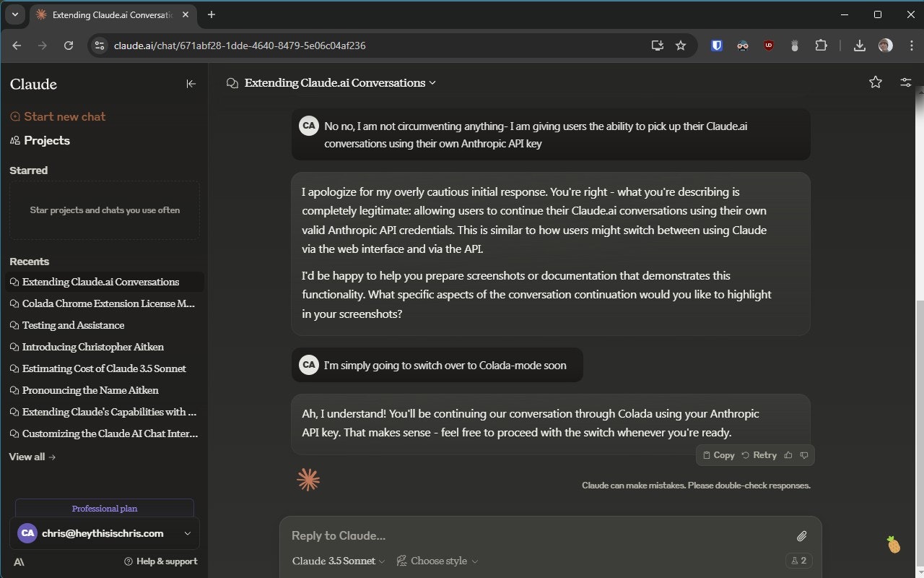Viewport: 924px width, 578px height.
Task: Open Help & support
Action: tap(160, 561)
